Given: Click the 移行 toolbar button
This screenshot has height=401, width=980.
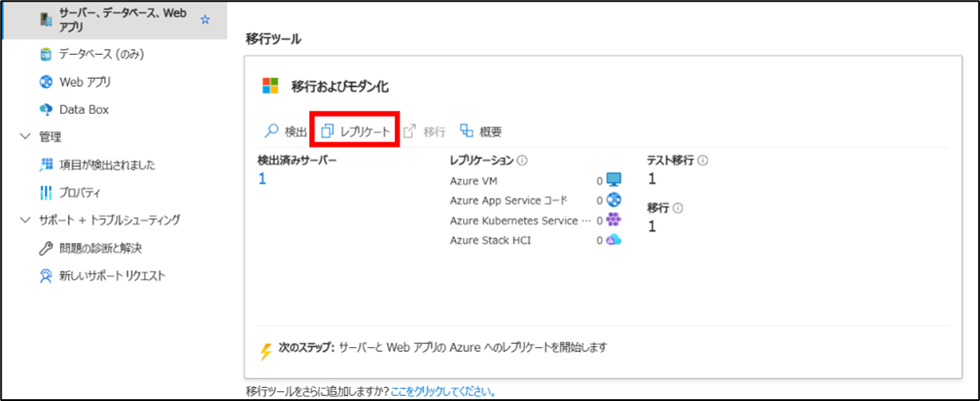Looking at the screenshot, I should (424, 132).
